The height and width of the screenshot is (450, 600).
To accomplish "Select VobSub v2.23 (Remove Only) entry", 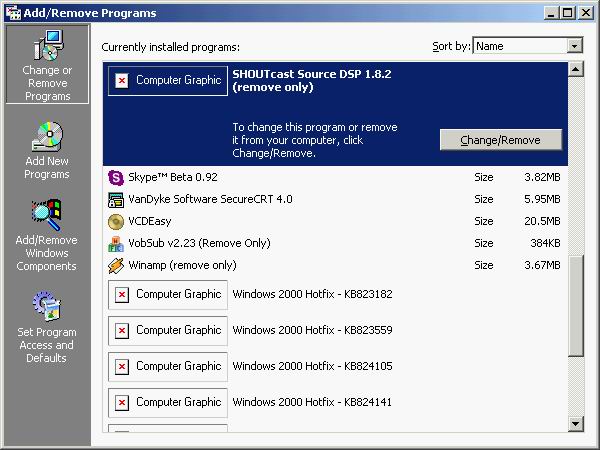I will tap(335, 244).
